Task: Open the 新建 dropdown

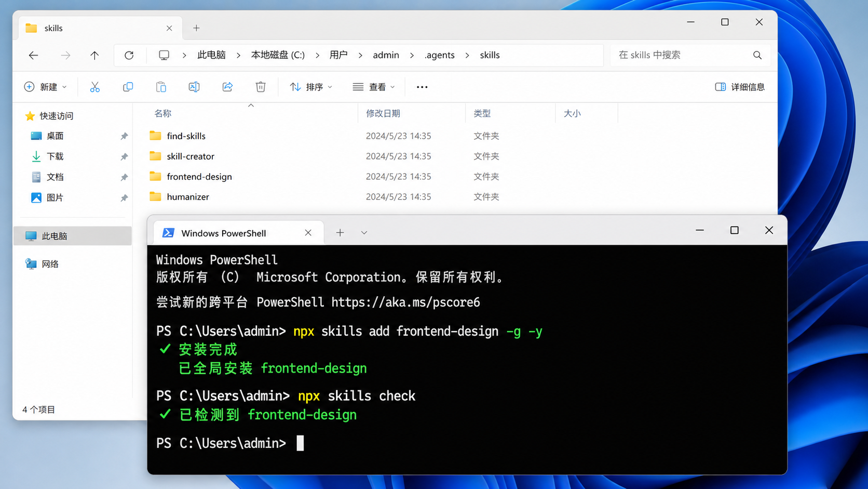Action: pyautogui.click(x=46, y=87)
